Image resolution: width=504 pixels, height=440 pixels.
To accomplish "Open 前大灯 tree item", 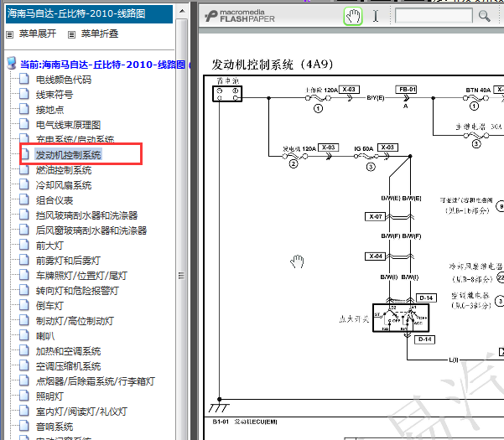I will (49, 246).
